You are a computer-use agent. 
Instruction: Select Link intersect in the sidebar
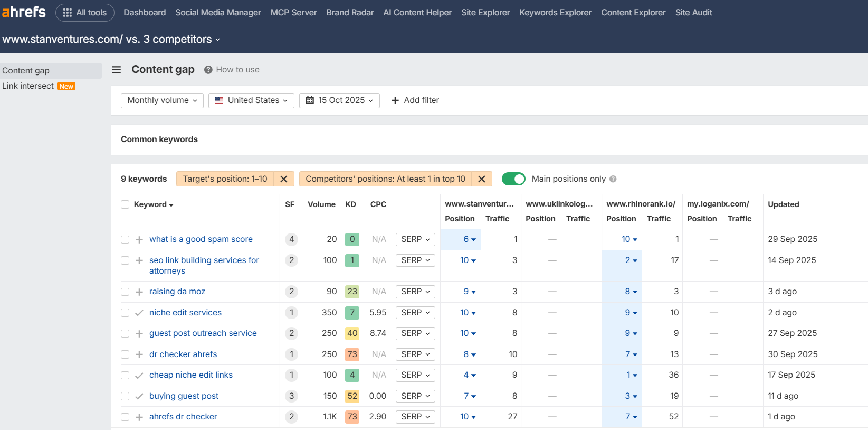[28, 86]
